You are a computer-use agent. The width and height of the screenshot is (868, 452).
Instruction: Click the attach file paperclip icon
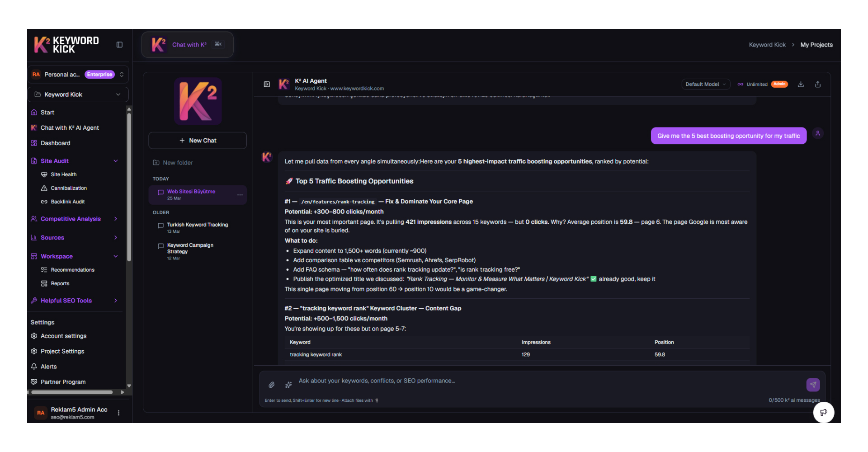pos(272,385)
